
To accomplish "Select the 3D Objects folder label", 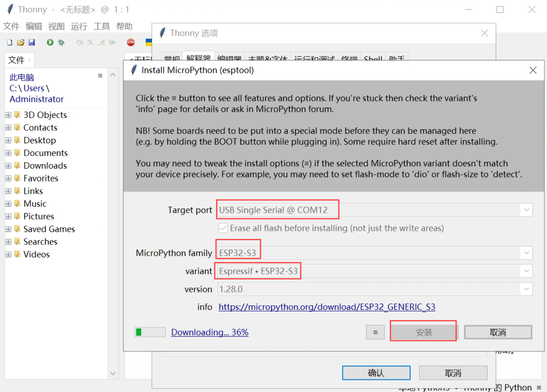I will point(45,115).
